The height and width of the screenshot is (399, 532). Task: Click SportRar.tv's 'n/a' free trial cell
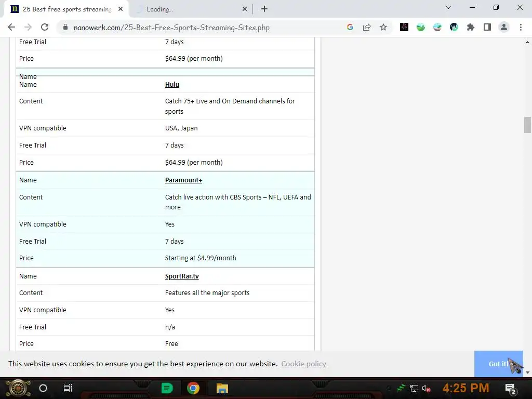[170, 327]
